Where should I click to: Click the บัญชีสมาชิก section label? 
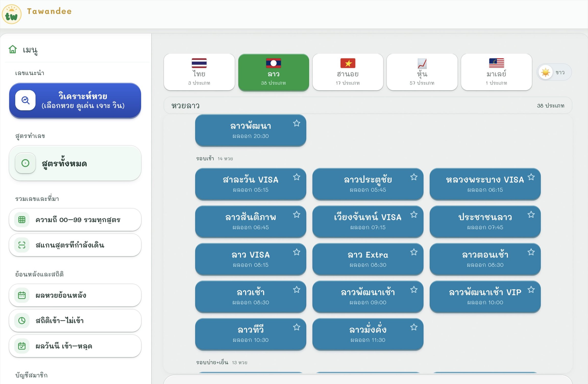tap(31, 375)
